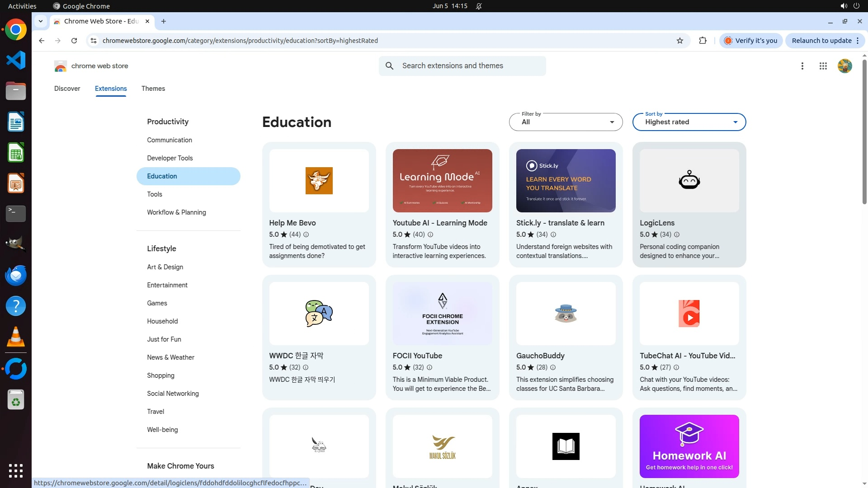
Task: Launch Visual Studio Code from dock
Action: coord(16,60)
